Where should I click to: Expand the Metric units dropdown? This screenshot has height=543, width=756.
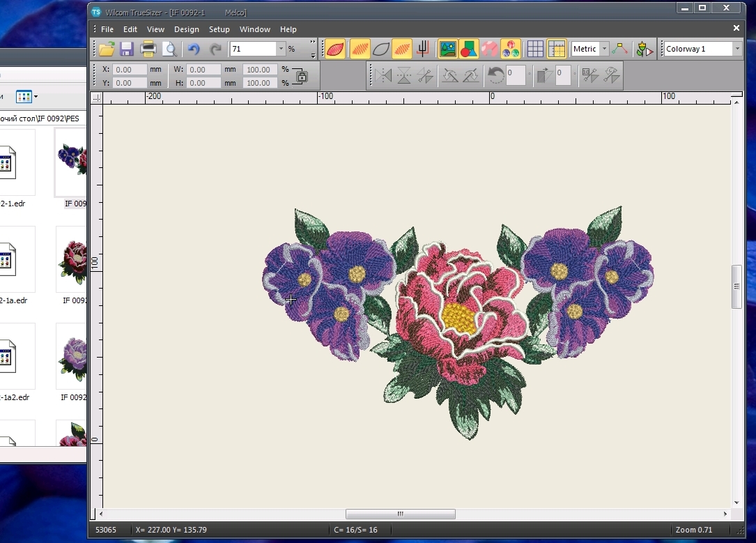pos(604,49)
